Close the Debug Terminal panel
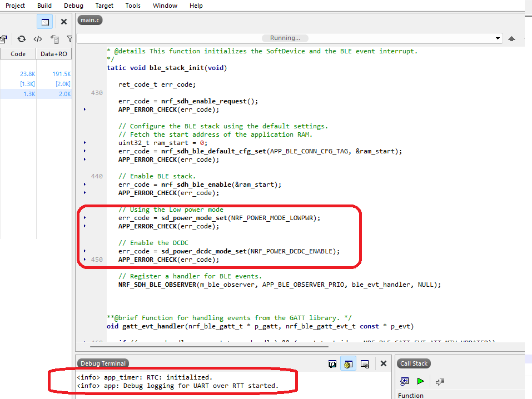Image resolution: width=532 pixels, height=399 pixels. point(383,363)
